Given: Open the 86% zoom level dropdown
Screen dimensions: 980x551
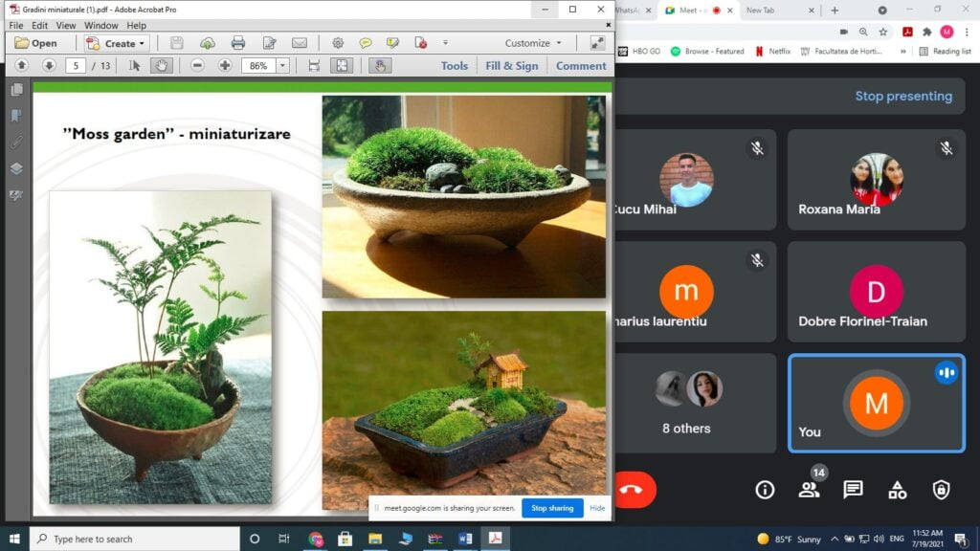Looking at the screenshot, I should pos(282,66).
